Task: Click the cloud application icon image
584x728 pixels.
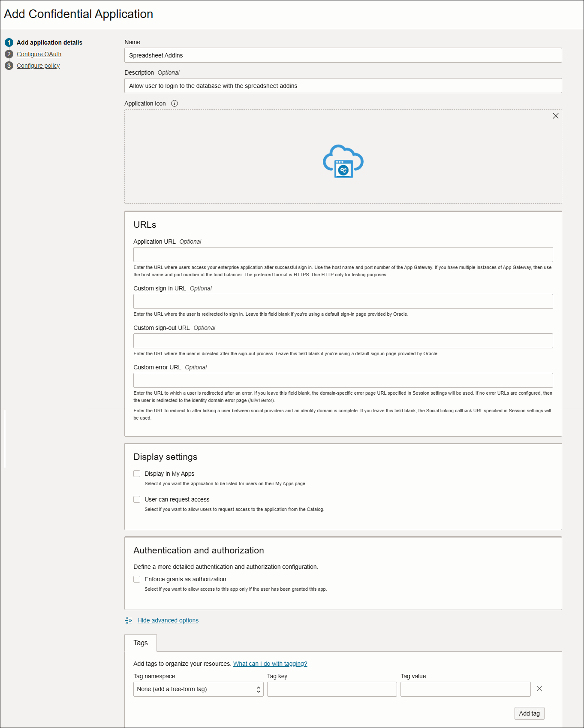Action: click(343, 161)
